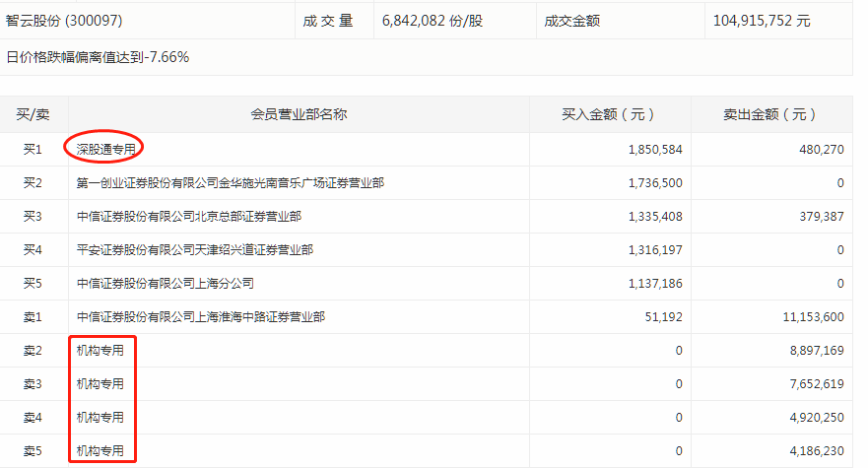Select the 卖2 row label
This screenshot has height=468, width=868.
pos(33,351)
